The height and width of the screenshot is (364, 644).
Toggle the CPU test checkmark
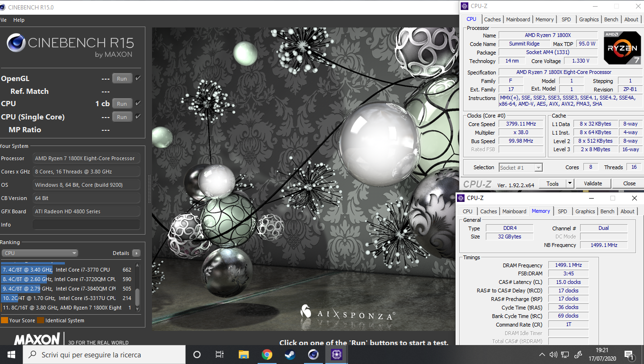pyautogui.click(x=138, y=103)
